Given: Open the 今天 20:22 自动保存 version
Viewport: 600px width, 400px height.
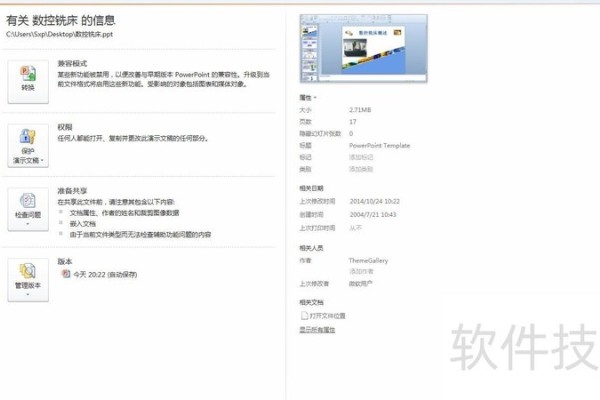Looking at the screenshot, I should [99, 274].
